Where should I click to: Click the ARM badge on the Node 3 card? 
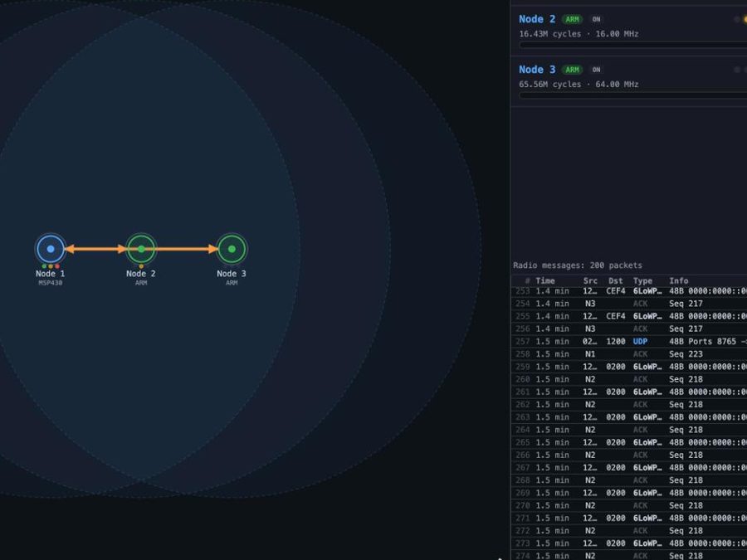point(572,70)
